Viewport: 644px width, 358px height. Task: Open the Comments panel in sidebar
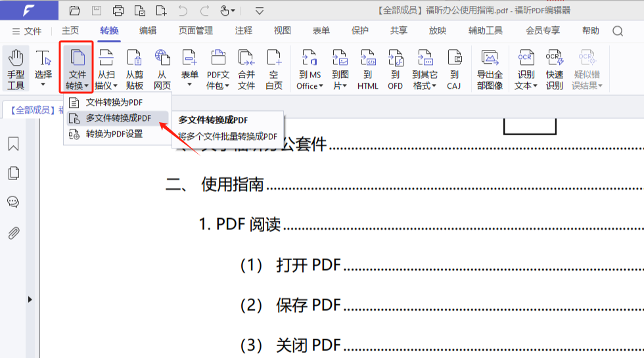click(13, 202)
